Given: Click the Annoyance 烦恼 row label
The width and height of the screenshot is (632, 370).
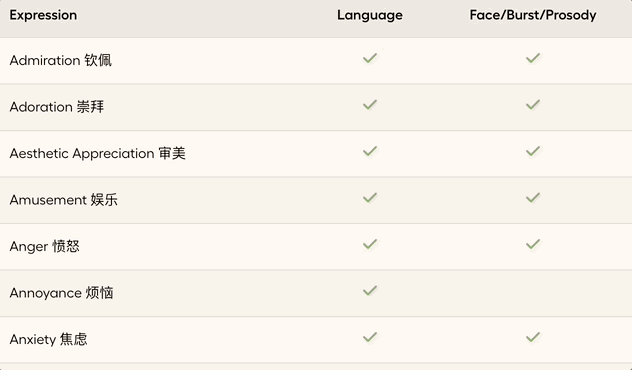Looking at the screenshot, I should [x=61, y=293].
